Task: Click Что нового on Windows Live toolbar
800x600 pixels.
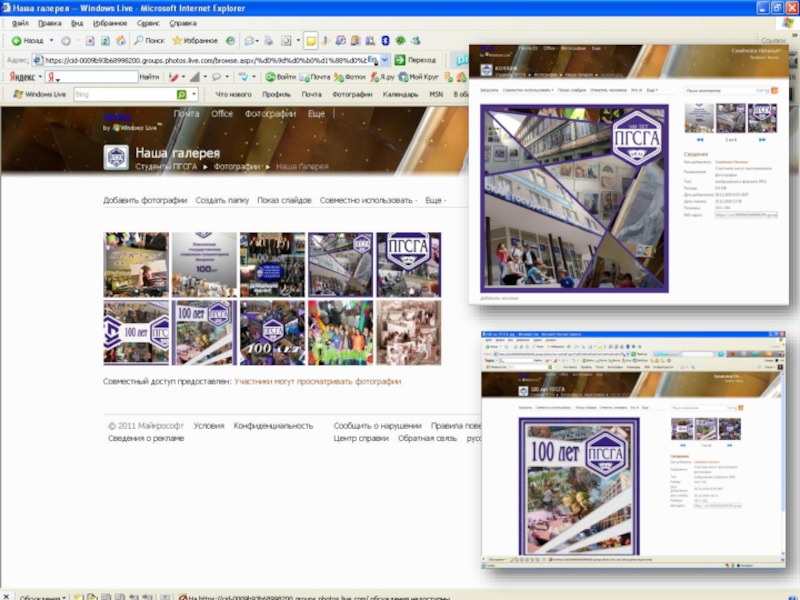Action: pos(233,94)
